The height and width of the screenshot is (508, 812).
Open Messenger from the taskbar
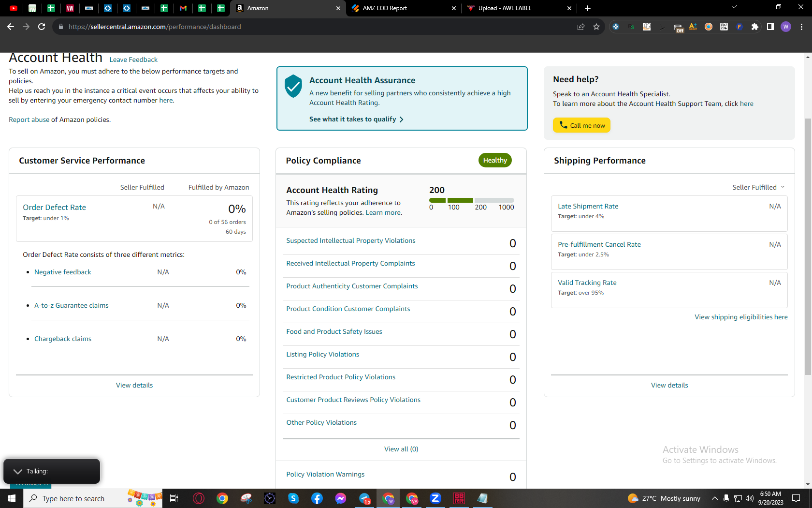pyautogui.click(x=341, y=498)
